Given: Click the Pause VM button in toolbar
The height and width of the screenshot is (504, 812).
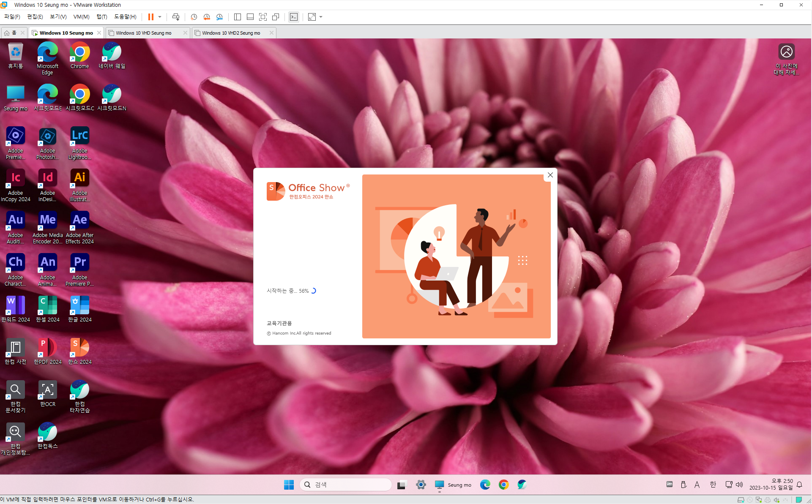Looking at the screenshot, I should pyautogui.click(x=150, y=17).
